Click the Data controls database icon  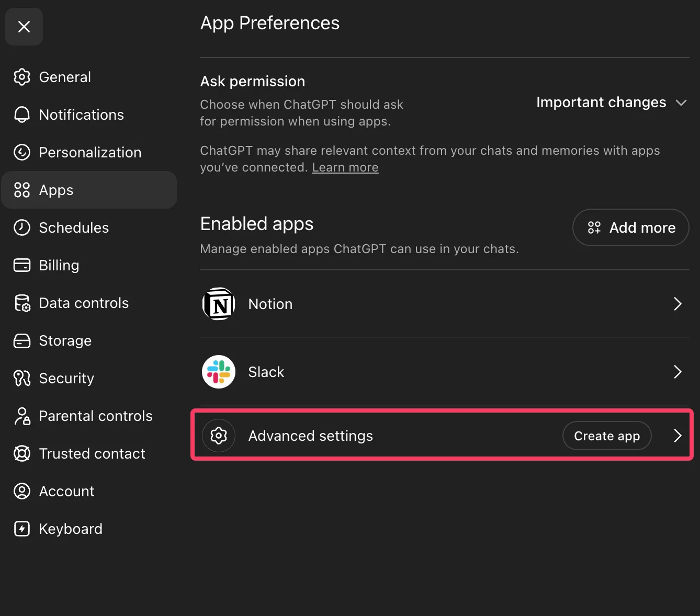[22, 303]
